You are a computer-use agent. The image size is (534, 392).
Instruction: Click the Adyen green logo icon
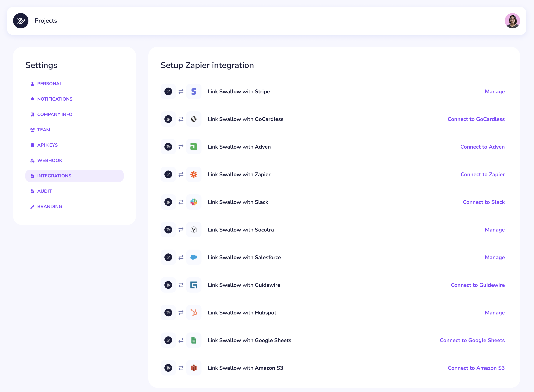pos(193,147)
